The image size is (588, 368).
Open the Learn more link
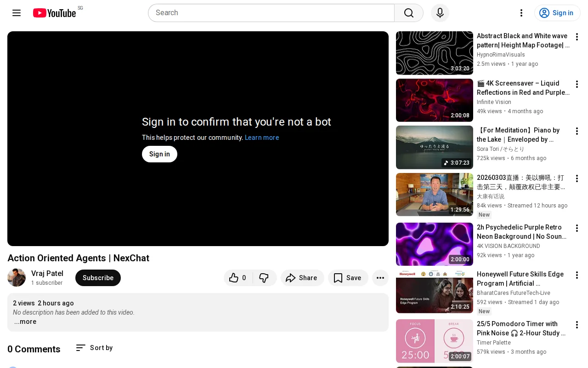coord(262,138)
